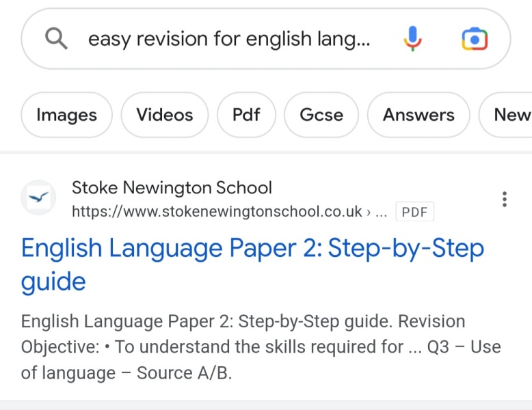Screen dimensions: 532x410
Task: Click the Stoke Newington School bird favicon
Action: pyautogui.click(x=38, y=198)
